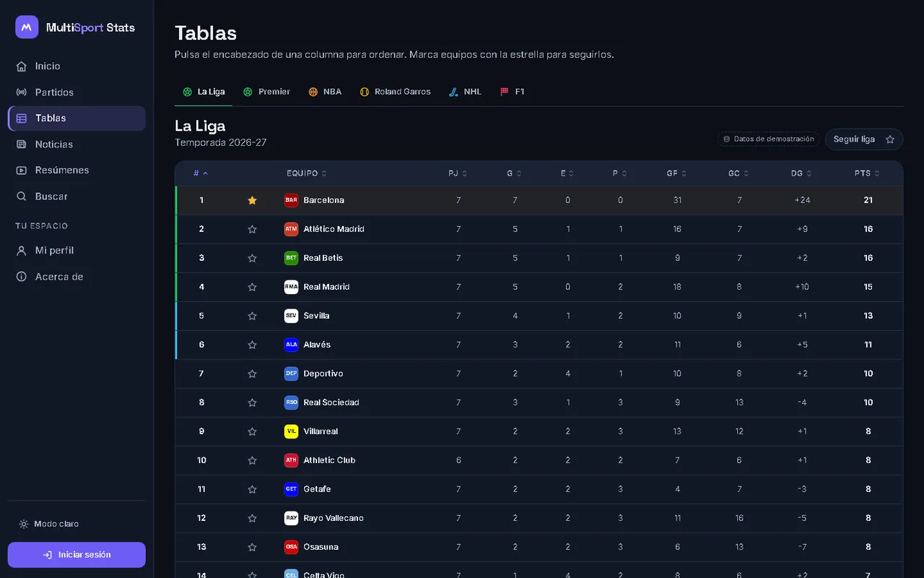
Task: Open the Buscar search page
Action: click(x=77, y=196)
